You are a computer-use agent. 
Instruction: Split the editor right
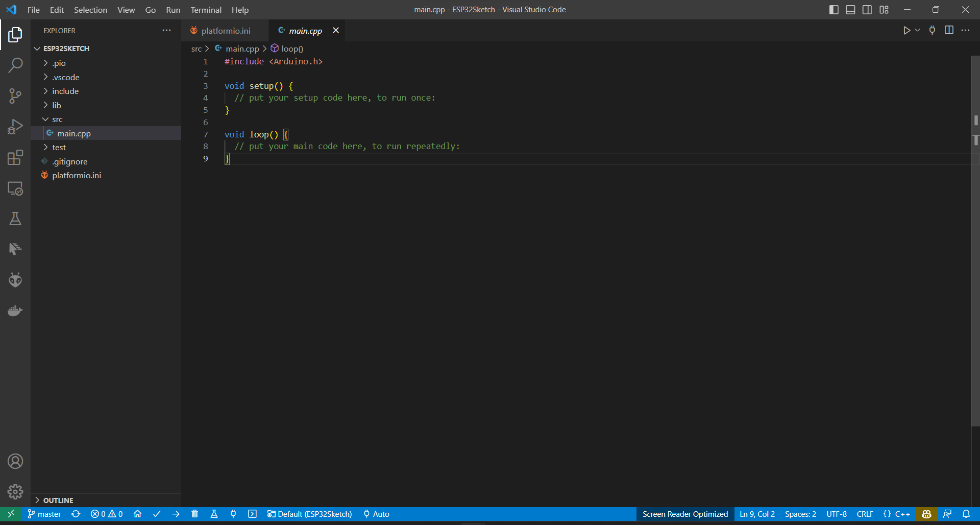[x=949, y=30]
